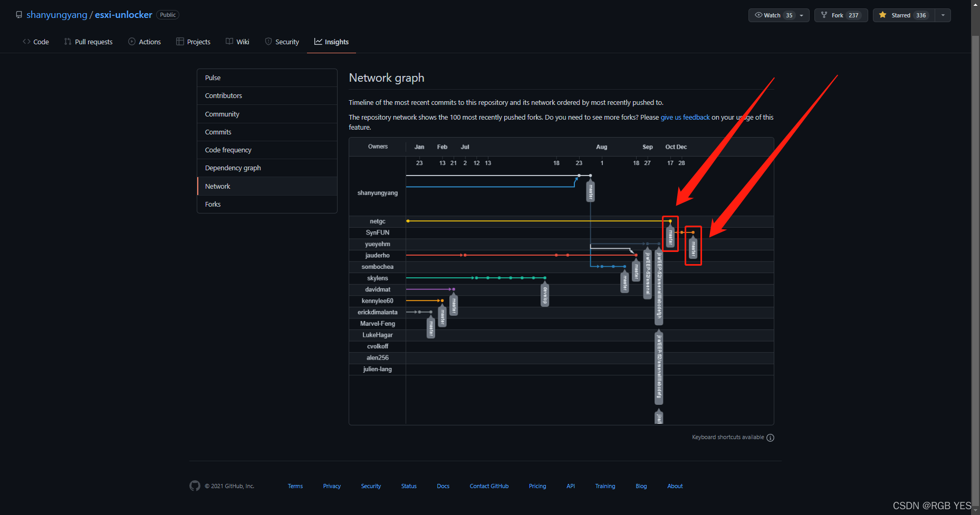
Task: Click the netgc master branch label
Action: pyautogui.click(x=670, y=236)
